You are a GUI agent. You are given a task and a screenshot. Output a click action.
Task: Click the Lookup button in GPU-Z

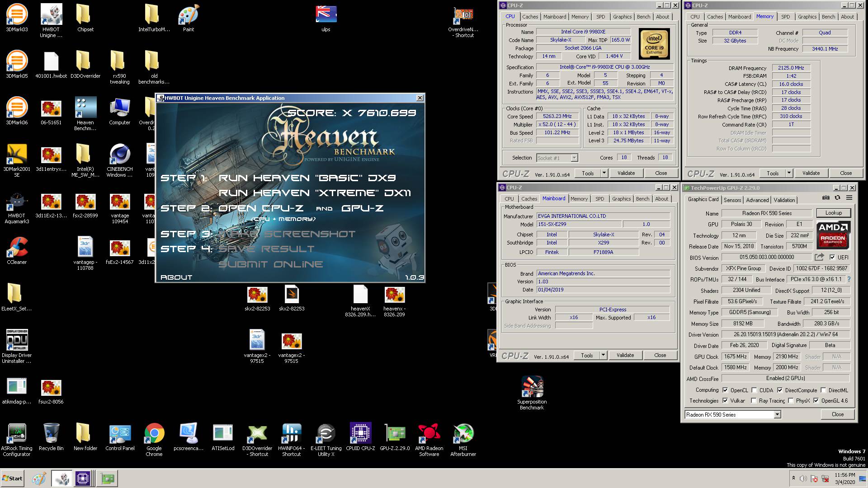coord(834,213)
